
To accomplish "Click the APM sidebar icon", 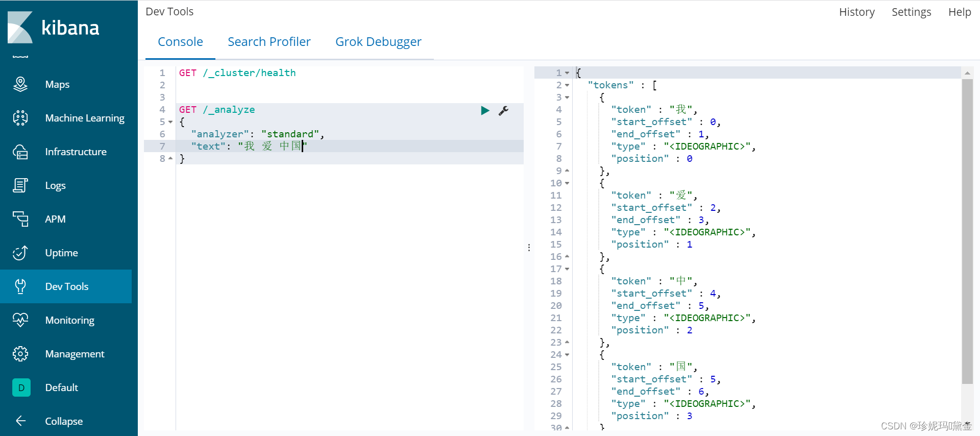I will point(20,219).
